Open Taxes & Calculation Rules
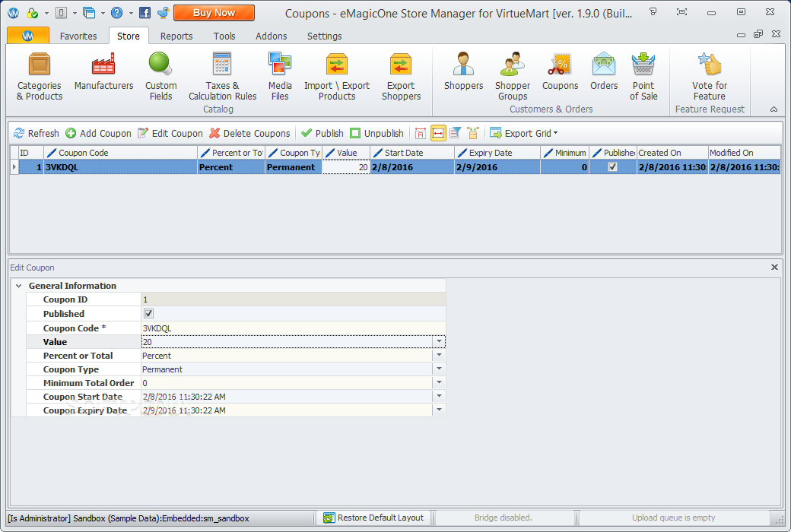 222,76
